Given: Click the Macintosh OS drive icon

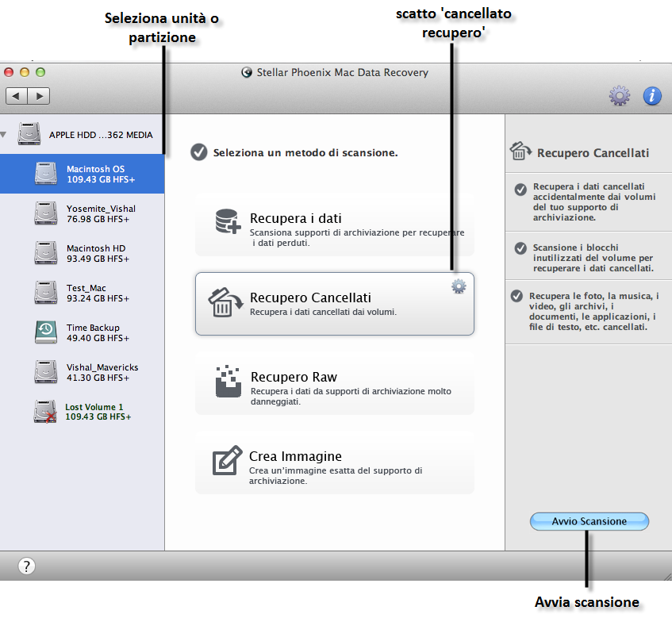Looking at the screenshot, I should click(x=46, y=174).
